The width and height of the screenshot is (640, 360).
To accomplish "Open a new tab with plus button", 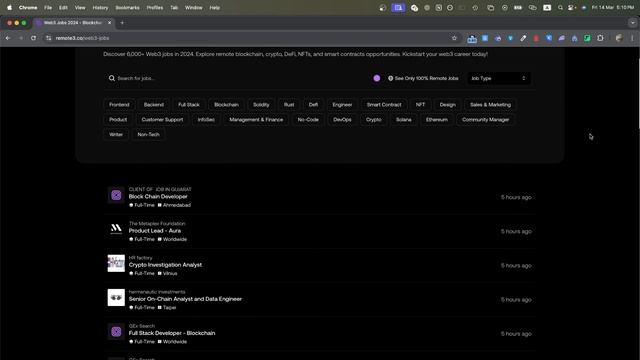I will point(122,23).
